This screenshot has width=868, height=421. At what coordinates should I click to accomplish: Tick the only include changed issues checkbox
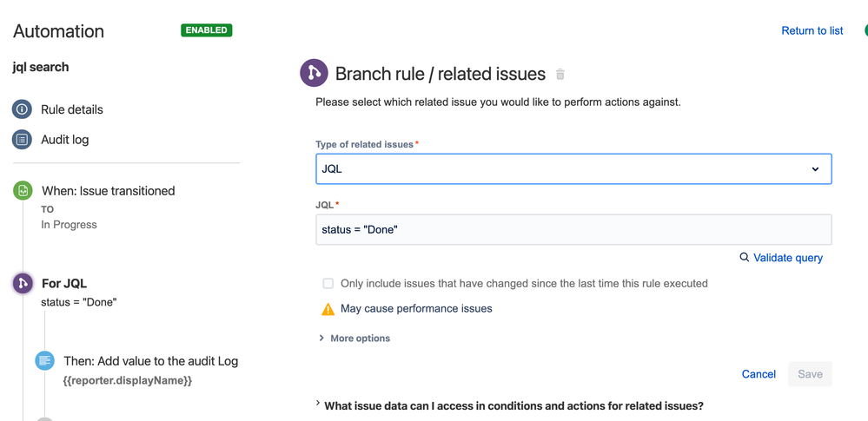(328, 283)
